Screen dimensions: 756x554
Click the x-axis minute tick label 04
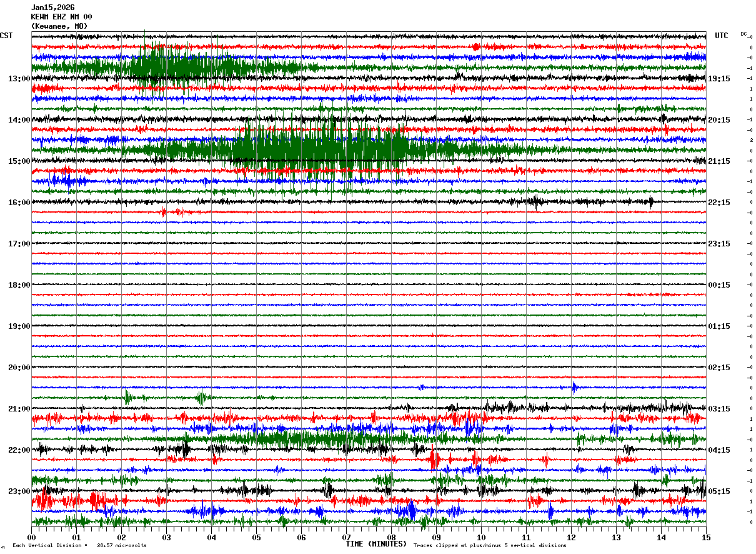211,537
